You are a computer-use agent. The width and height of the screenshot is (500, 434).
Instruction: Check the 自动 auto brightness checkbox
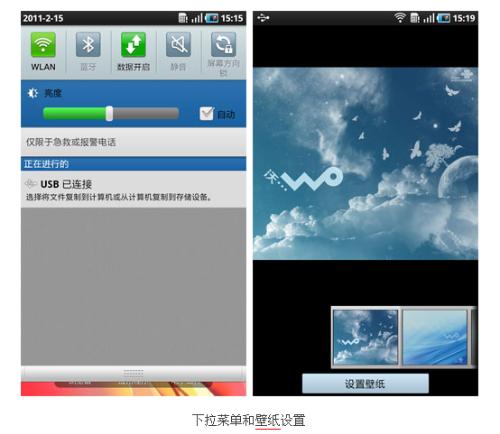206,114
